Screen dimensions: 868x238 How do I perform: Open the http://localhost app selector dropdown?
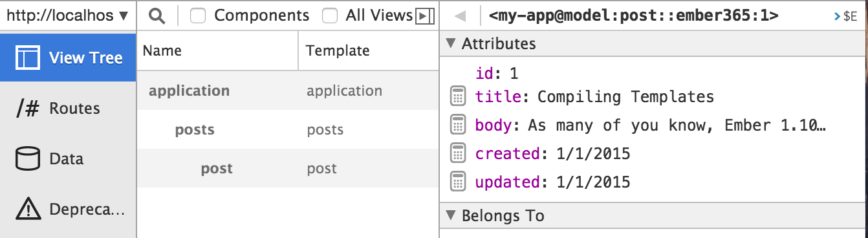tap(68, 16)
